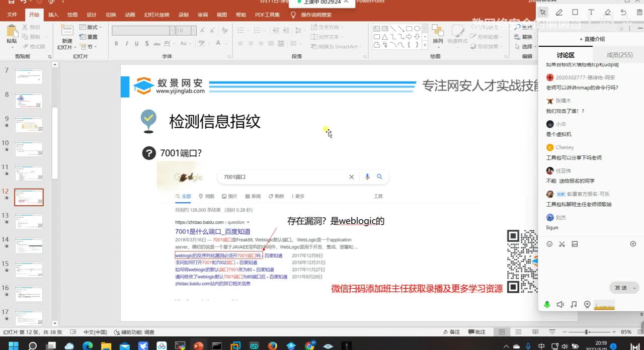Select the eraser annotation tool
Viewport: 644px width, 350px height.
[x=607, y=12]
